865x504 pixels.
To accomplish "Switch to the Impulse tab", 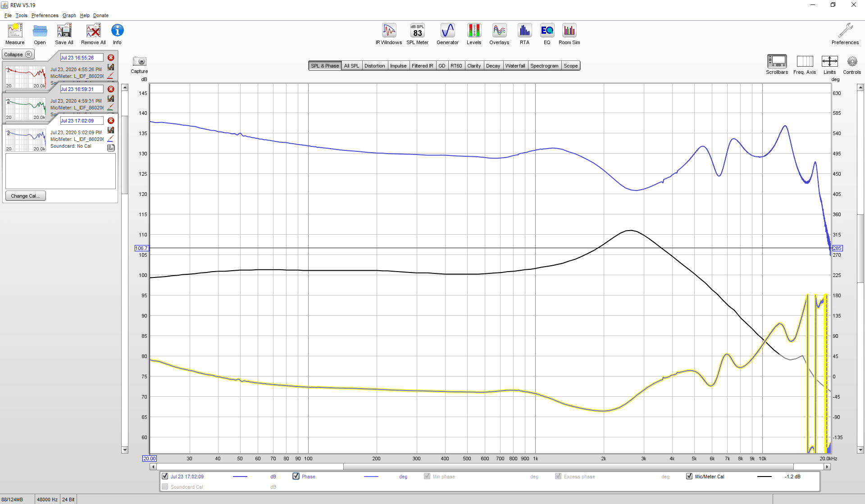I will pos(398,66).
